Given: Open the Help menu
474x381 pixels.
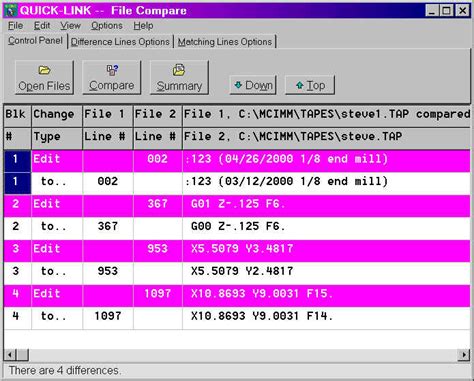Looking at the screenshot, I should [143, 26].
